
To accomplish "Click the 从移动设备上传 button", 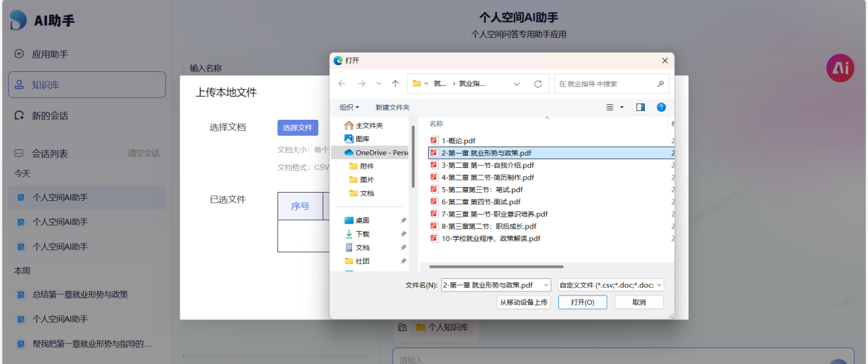I will pos(523,302).
